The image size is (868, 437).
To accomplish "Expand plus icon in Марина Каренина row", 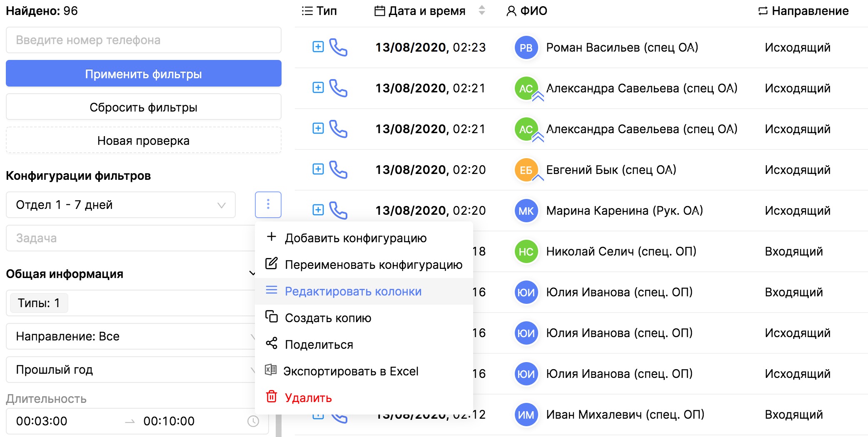I will tap(318, 210).
